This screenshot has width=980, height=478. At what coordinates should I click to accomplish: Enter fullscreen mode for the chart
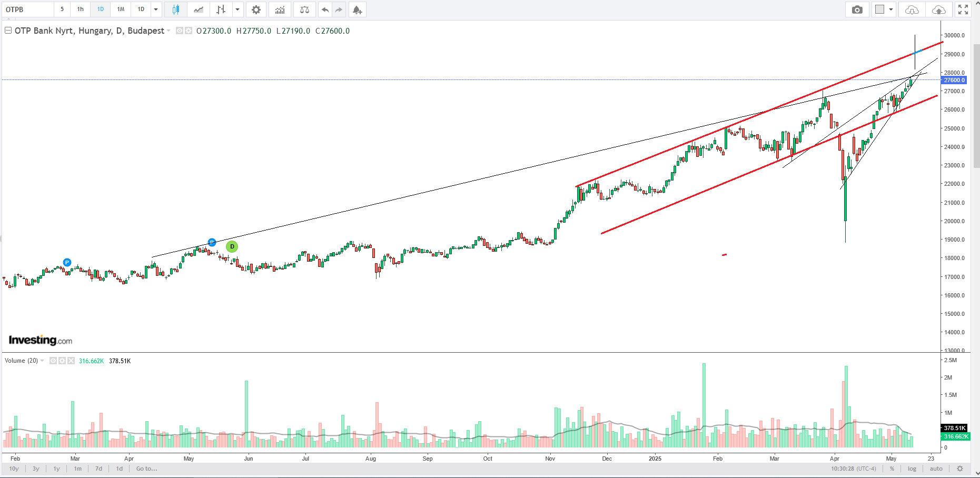point(963,9)
